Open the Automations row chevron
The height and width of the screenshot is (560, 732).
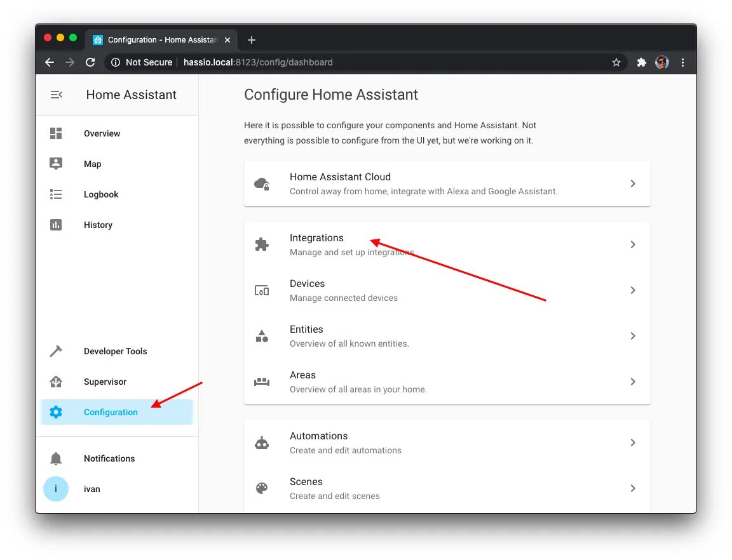(633, 443)
